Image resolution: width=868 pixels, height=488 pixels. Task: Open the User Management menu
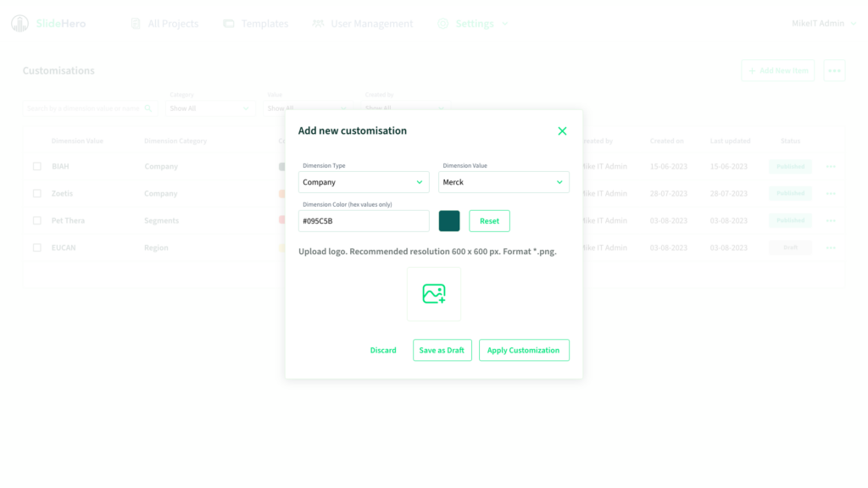pos(363,24)
